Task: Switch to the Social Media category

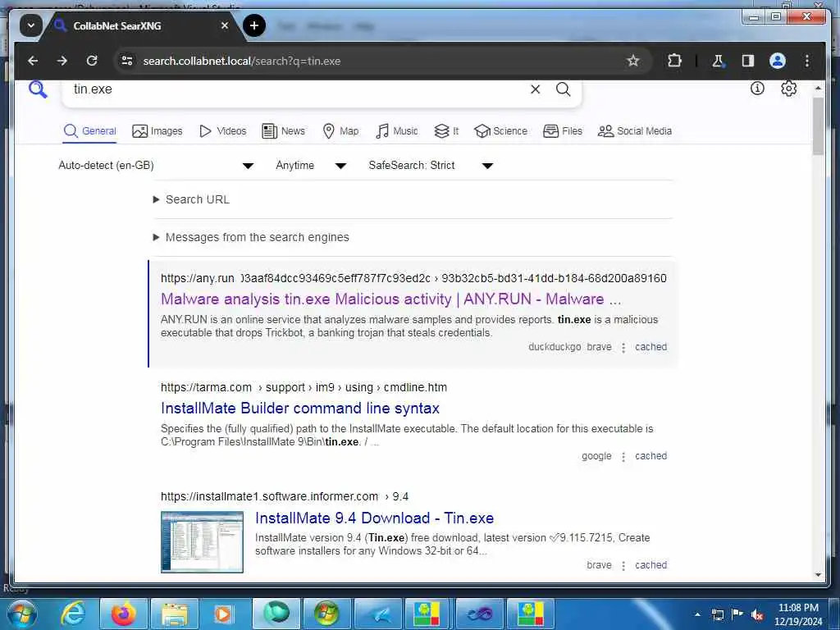Action: point(635,131)
